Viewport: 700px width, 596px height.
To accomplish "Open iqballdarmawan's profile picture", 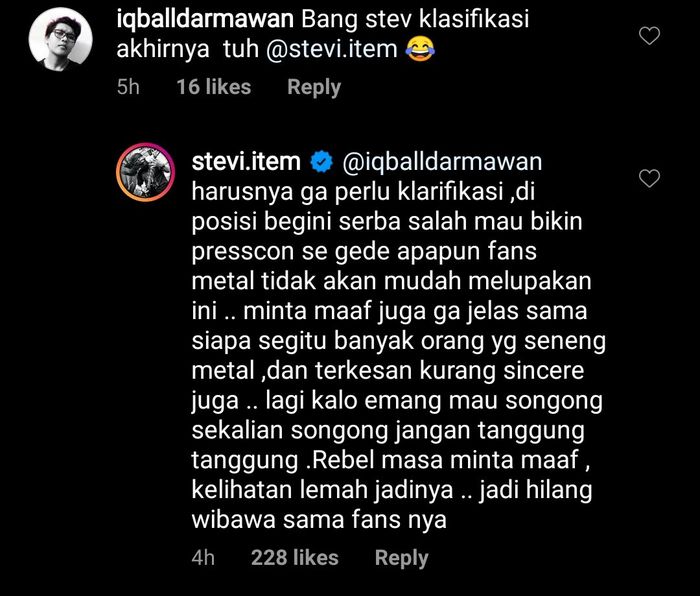I will 60,39.
